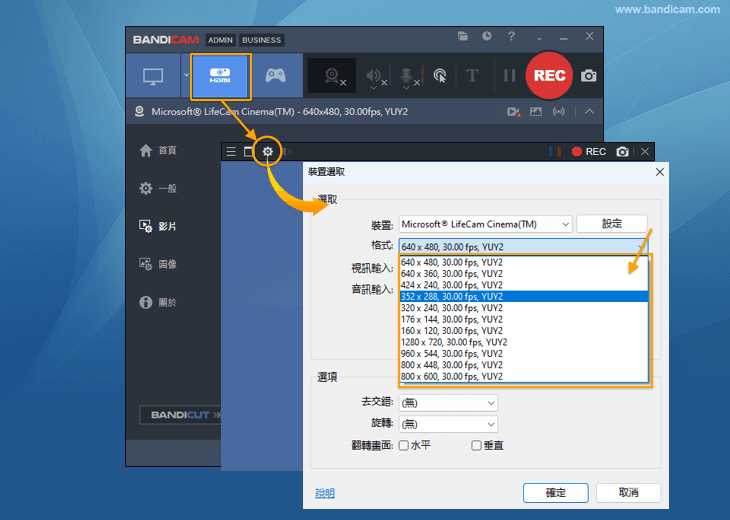The image size is (730, 520).
Task: Toggle mouse cursor effects icon
Action: pyautogui.click(x=439, y=75)
